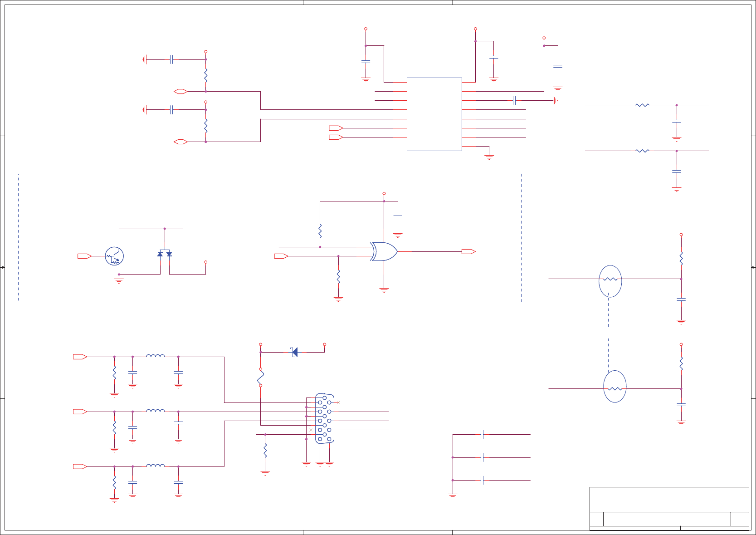Image resolution: width=756 pixels, height=535 pixels.
Task: Pick the Schottky diode above the connector
Action: click(294, 352)
